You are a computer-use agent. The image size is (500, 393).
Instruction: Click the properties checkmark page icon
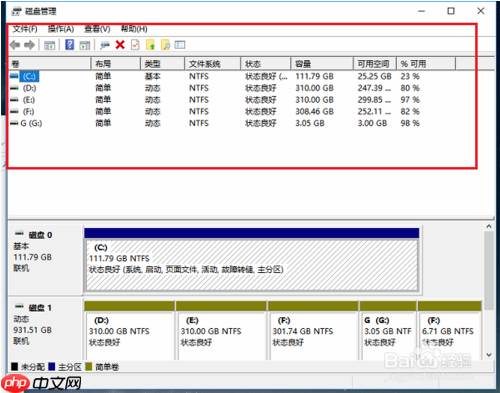coord(135,45)
